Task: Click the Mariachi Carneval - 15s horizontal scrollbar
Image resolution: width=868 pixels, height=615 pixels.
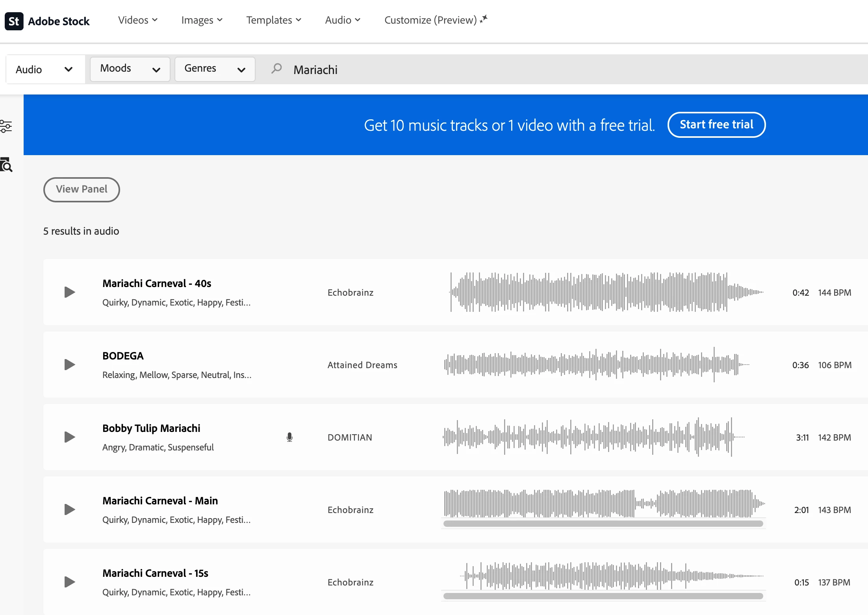Action: point(603,596)
